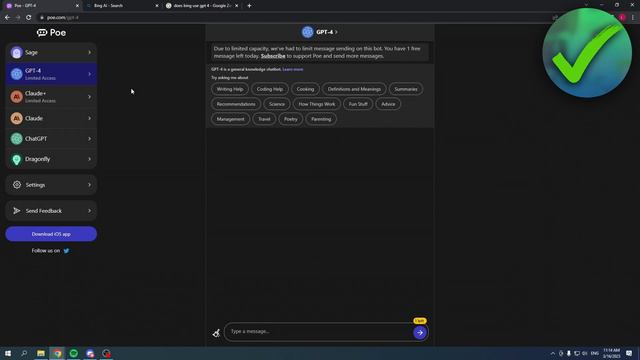Switch to the does bing use gpt 4 tab
The height and width of the screenshot is (360, 640).
click(201, 6)
